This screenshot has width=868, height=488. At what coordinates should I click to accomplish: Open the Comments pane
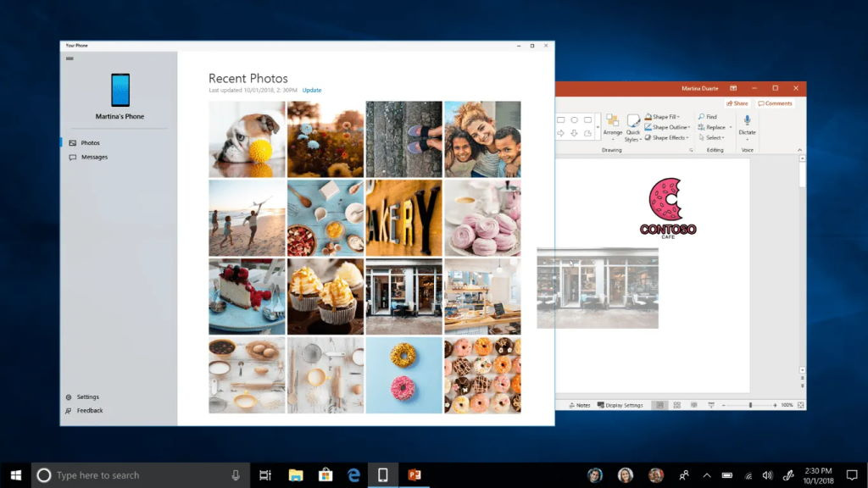776,103
